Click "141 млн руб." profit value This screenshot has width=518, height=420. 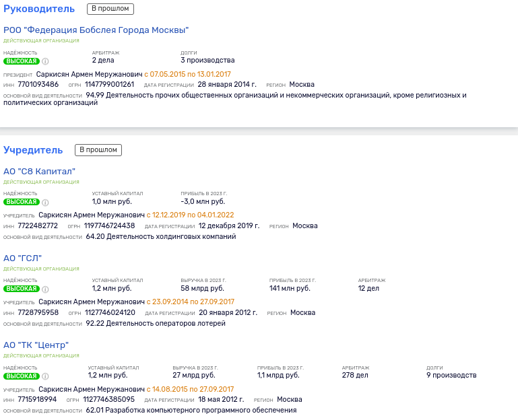pos(290,288)
